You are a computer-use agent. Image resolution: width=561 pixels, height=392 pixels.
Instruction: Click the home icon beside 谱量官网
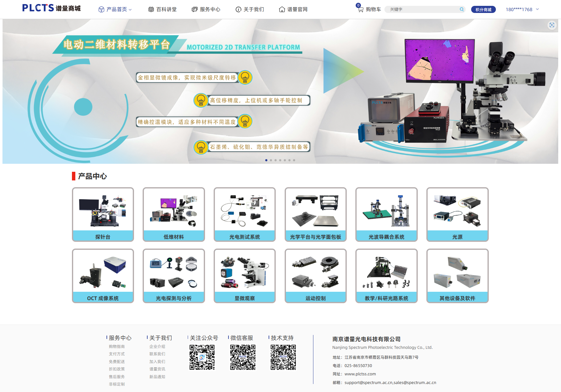point(282,10)
